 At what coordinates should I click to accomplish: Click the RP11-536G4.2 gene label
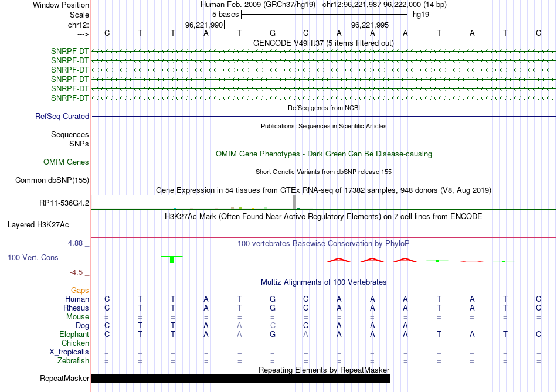coord(64,203)
